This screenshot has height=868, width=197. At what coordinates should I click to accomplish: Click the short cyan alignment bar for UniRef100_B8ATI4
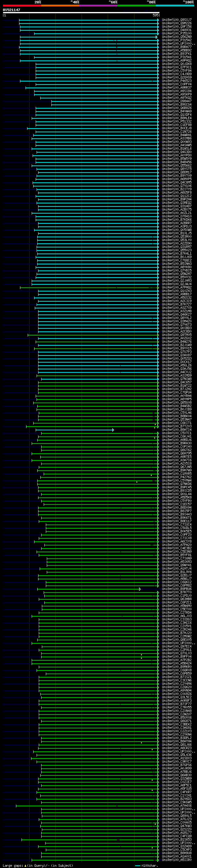75,430
